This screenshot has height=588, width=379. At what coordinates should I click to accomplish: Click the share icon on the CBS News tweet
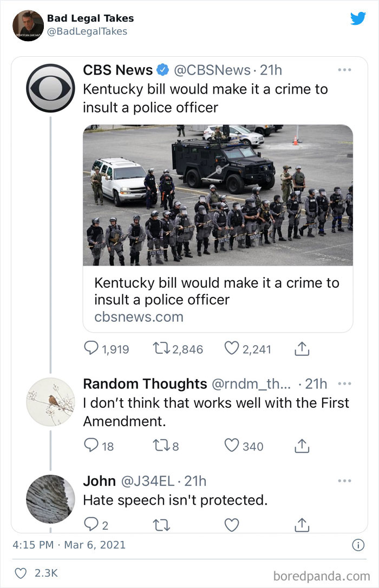303,348
